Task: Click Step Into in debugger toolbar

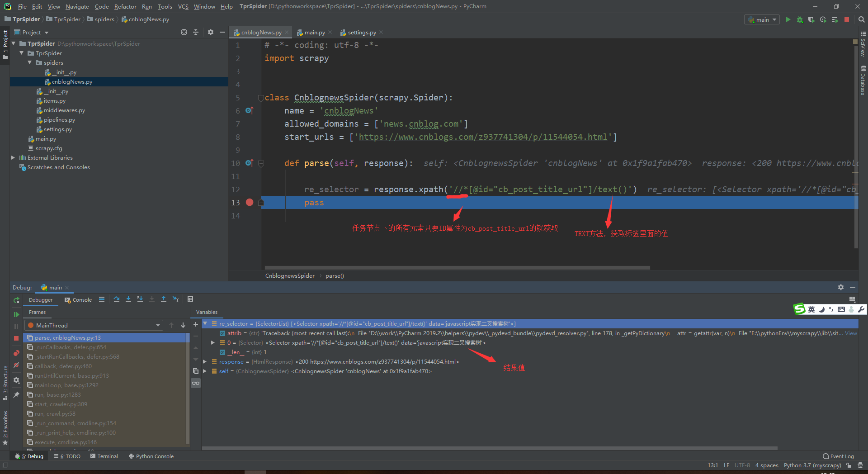Action: click(128, 299)
